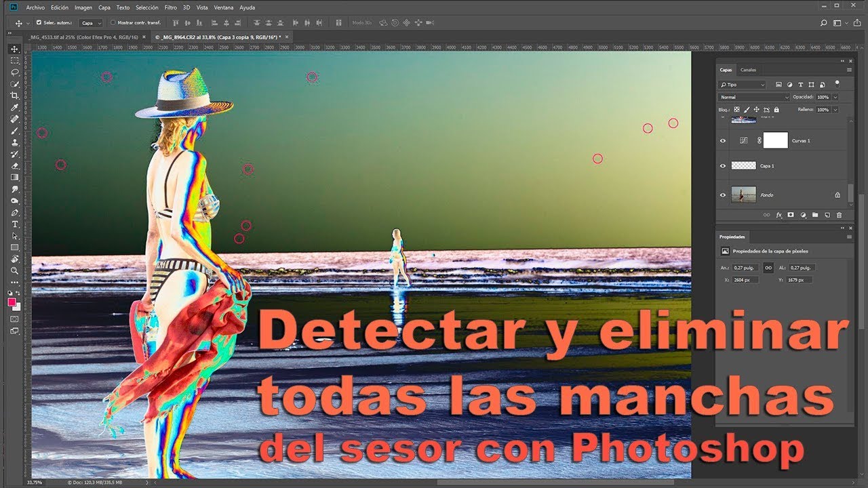
Task: Select the History Brush tool
Action: click(15, 154)
